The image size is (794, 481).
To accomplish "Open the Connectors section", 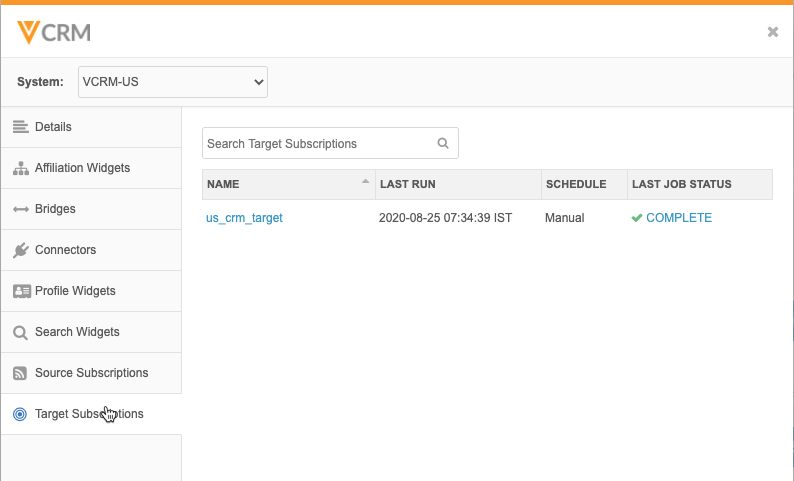I will [x=65, y=250].
